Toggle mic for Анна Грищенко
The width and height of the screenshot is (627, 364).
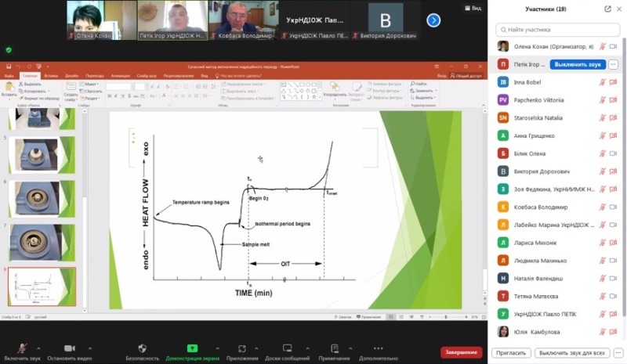pos(602,136)
